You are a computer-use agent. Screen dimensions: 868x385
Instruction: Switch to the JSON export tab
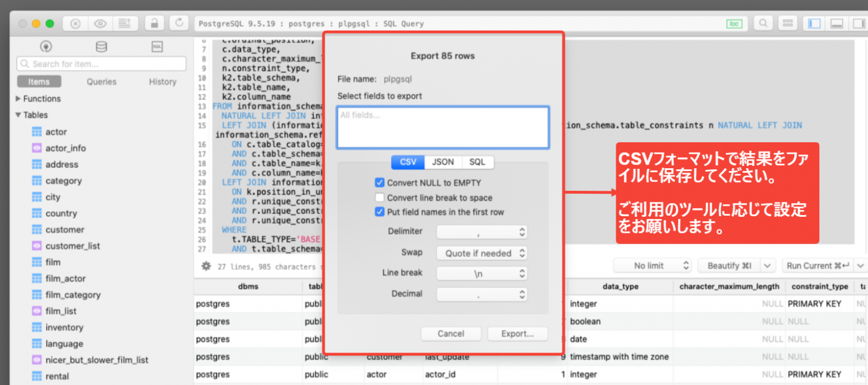coord(443,162)
